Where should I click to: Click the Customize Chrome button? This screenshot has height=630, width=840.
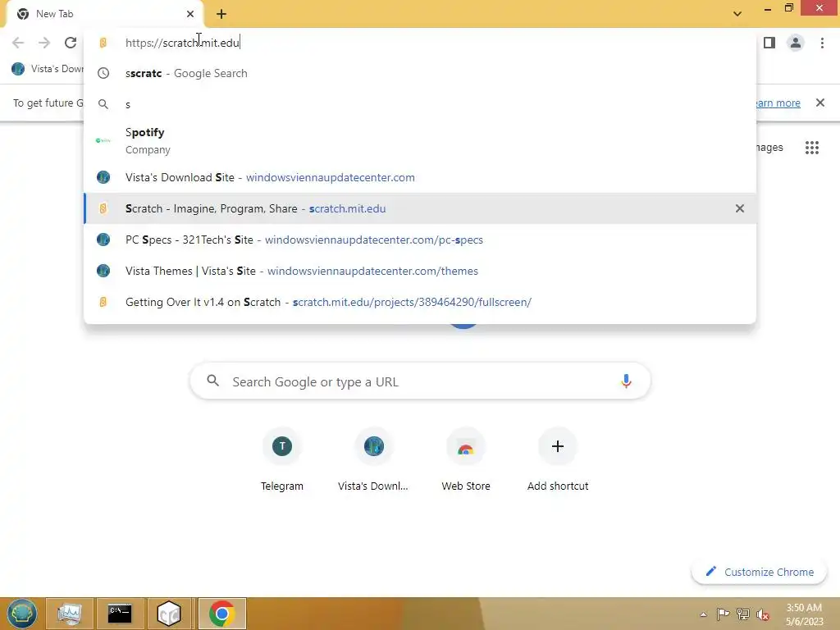tap(759, 572)
